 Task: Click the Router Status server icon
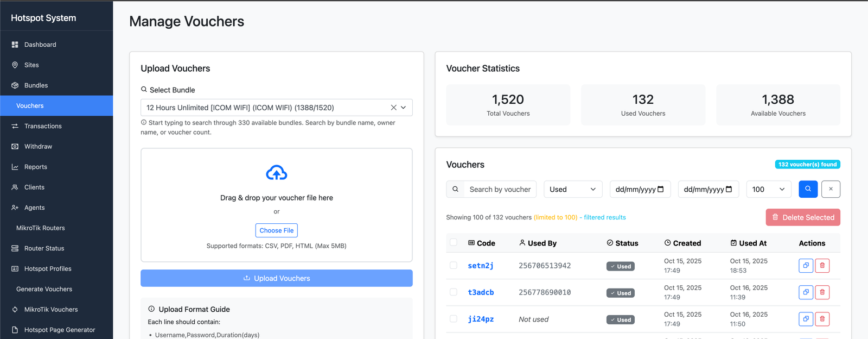tap(15, 248)
